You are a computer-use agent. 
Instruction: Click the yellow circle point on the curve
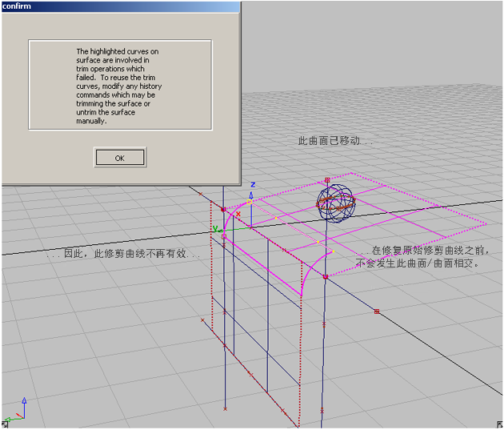[x=250, y=202]
